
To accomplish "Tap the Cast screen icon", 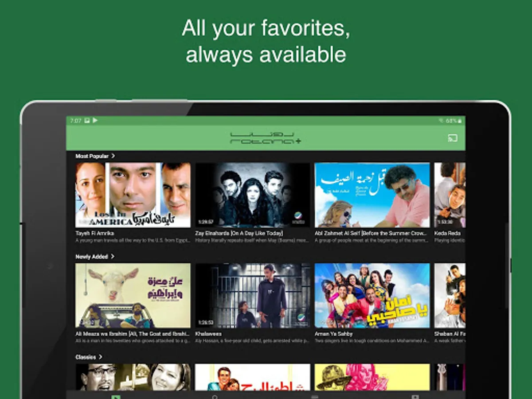I will point(452,138).
